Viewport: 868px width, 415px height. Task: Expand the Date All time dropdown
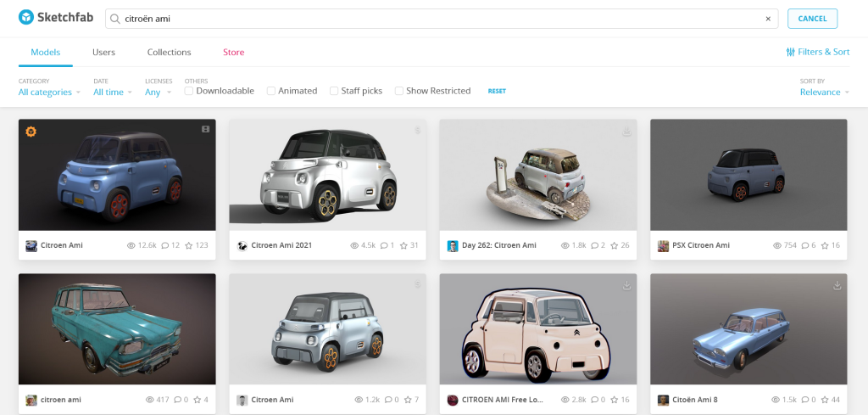tap(113, 92)
